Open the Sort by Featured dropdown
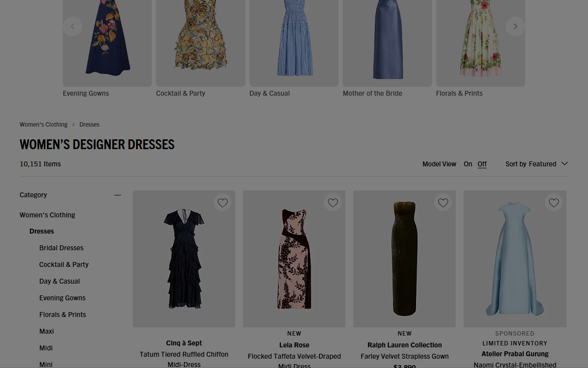 coord(537,164)
